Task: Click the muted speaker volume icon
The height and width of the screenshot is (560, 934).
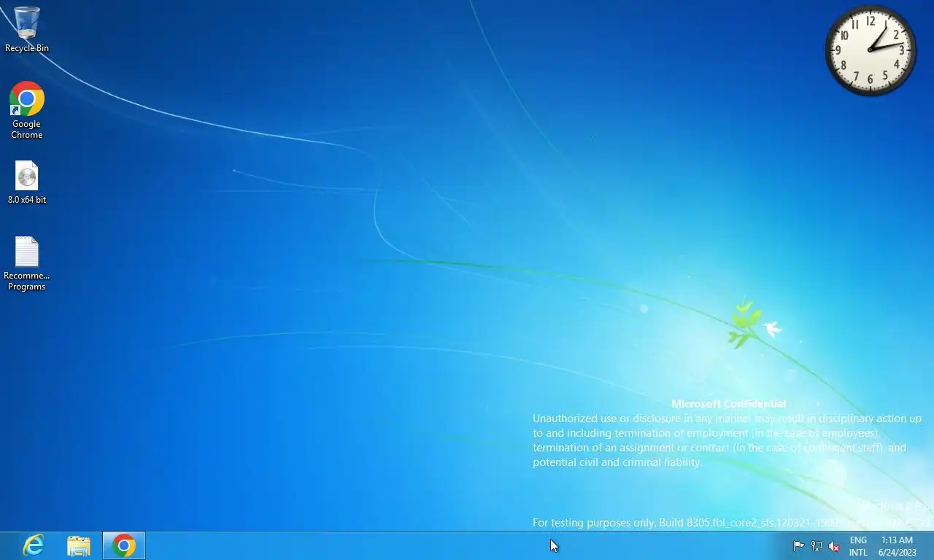Action: [834, 546]
